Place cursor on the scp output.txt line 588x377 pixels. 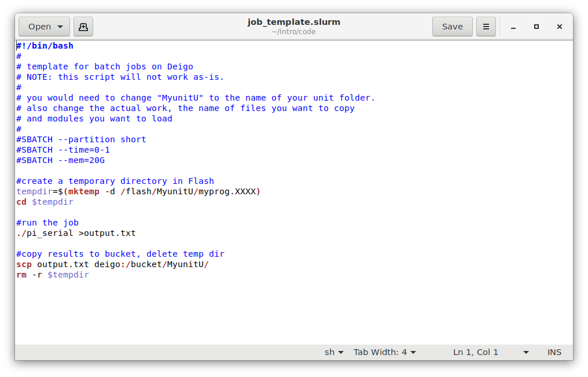tap(112, 264)
